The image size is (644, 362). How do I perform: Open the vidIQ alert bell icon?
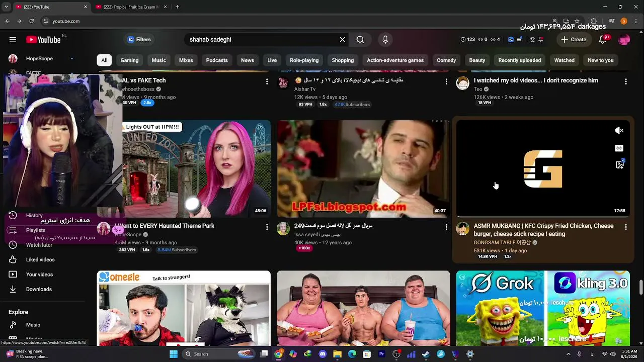coord(541,40)
